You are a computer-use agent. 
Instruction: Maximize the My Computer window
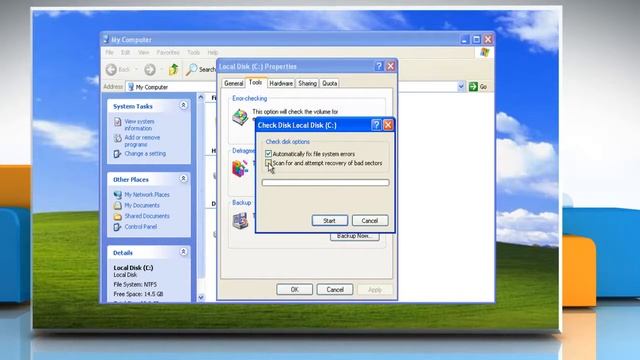476,40
